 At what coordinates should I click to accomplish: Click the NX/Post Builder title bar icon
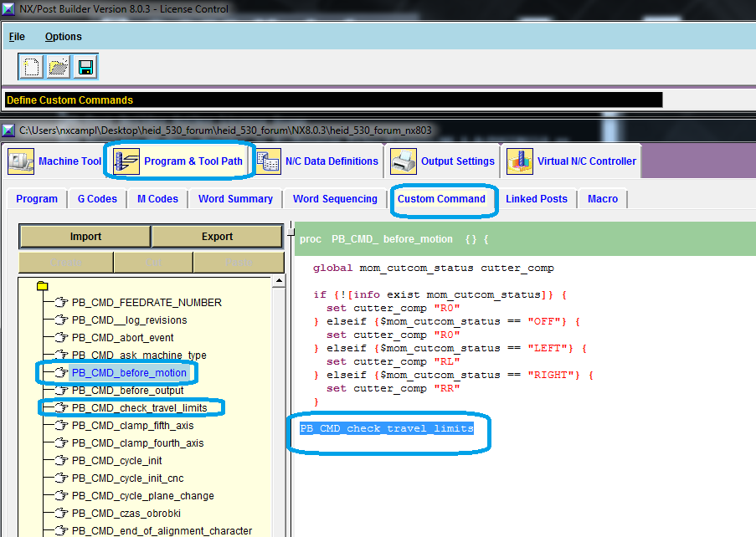click(x=8, y=9)
